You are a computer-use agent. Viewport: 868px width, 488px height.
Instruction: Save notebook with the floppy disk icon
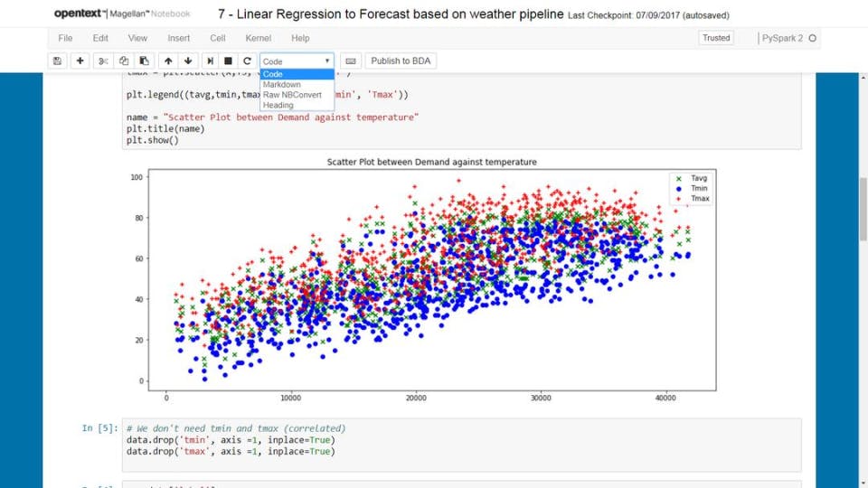pos(57,61)
